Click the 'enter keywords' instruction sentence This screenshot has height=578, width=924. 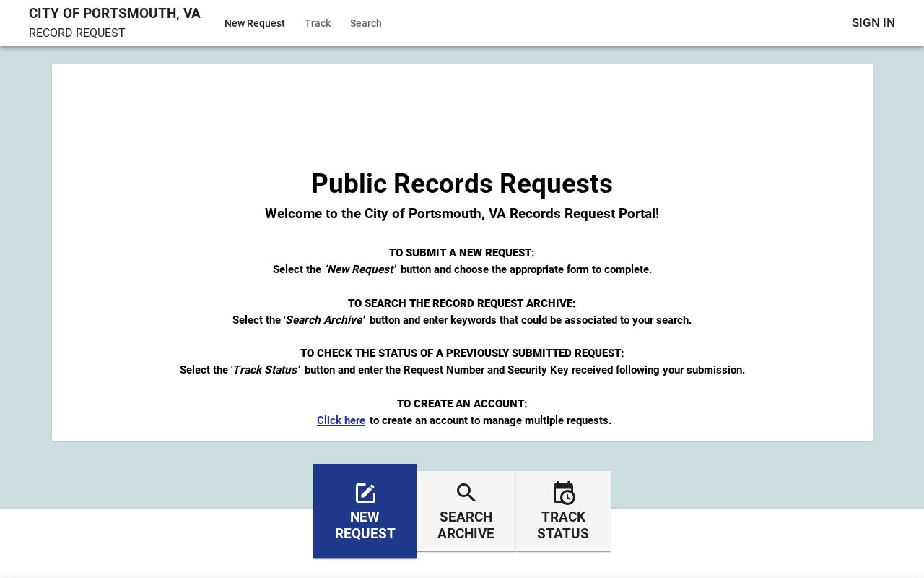pyautogui.click(x=462, y=320)
